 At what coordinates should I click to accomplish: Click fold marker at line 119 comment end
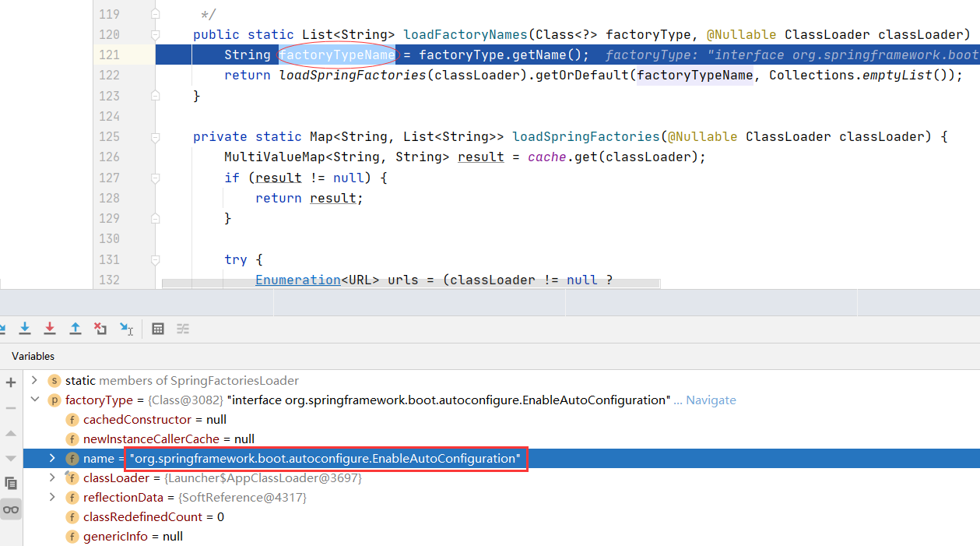[x=155, y=14]
